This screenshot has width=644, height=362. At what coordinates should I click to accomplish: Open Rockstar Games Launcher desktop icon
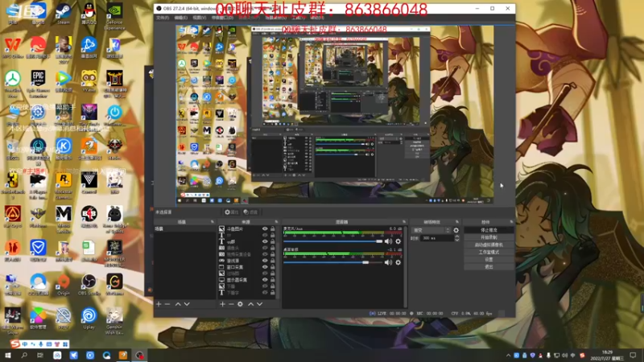tap(64, 186)
